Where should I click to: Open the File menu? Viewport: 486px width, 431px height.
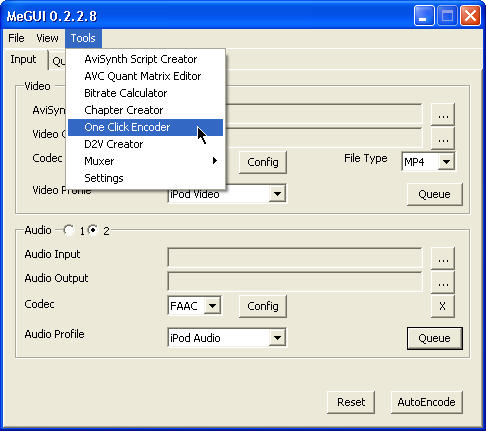coord(16,38)
